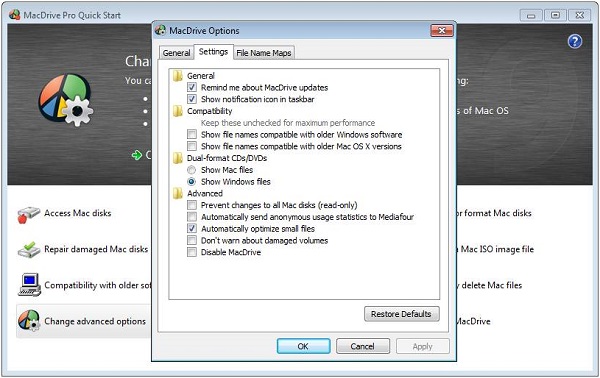Click the Access Mac disks drive icon
This screenshot has height=378, width=600.
29,215
